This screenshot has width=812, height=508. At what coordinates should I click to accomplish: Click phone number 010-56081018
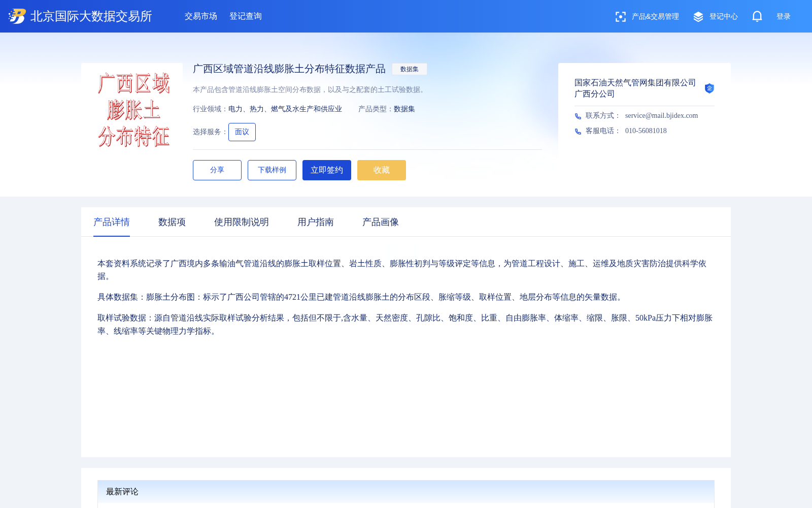646,131
